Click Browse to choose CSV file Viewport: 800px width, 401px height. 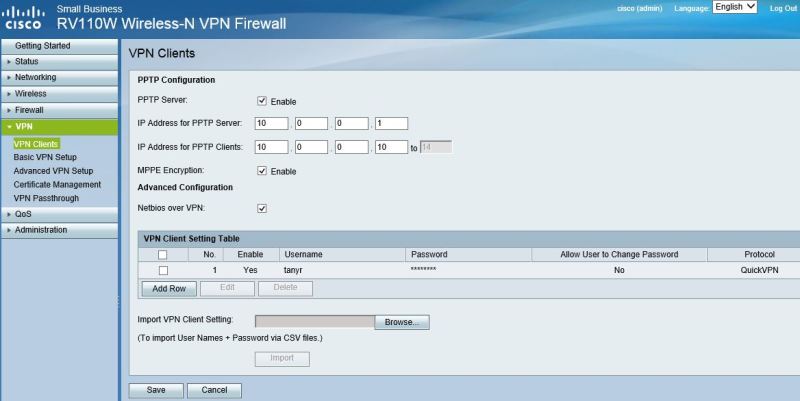pos(402,322)
